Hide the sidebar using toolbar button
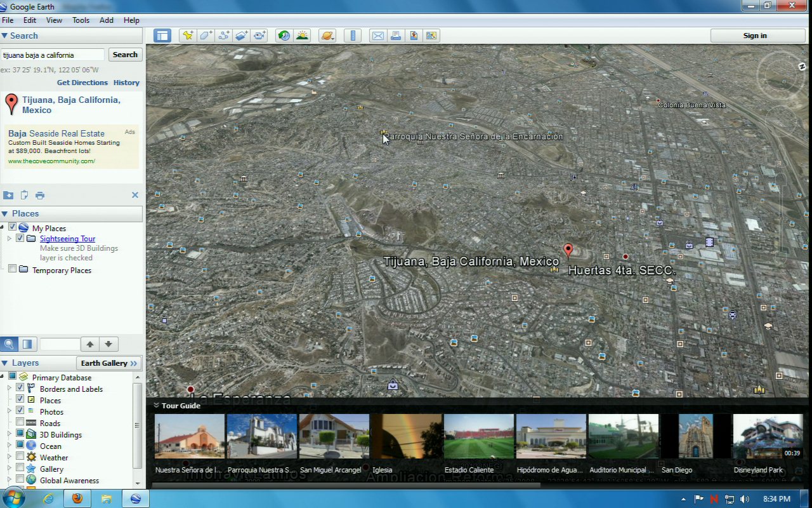 [162, 36]
